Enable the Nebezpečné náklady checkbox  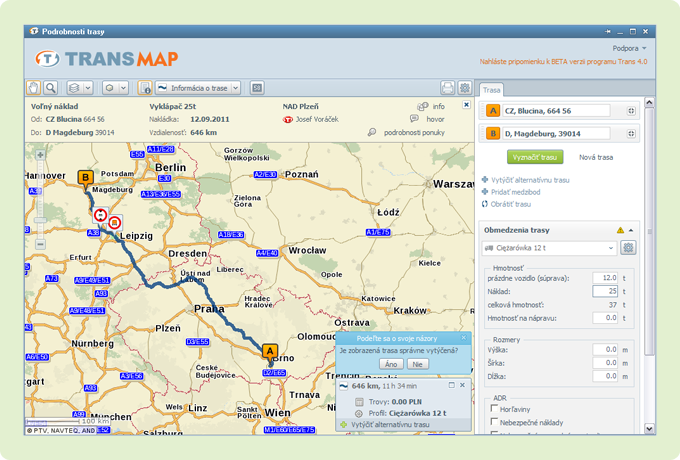pyautogui.click(x=494, y=421)
